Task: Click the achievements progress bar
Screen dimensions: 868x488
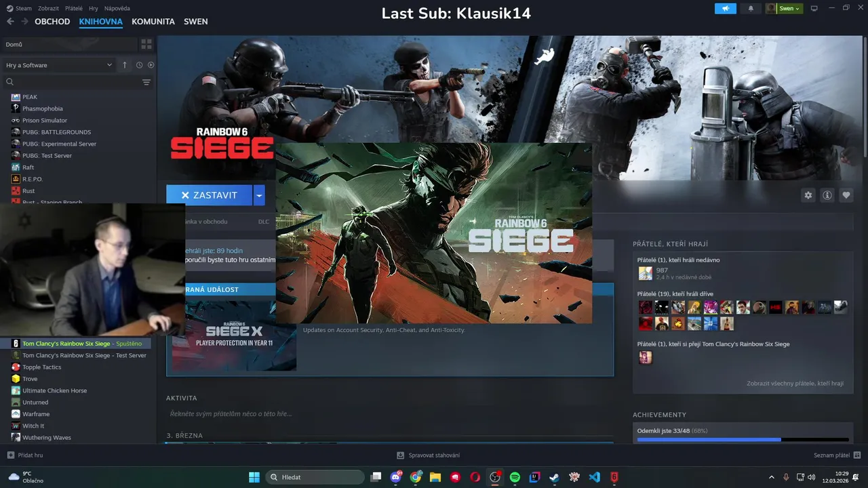Action: [x=743, y=440]
